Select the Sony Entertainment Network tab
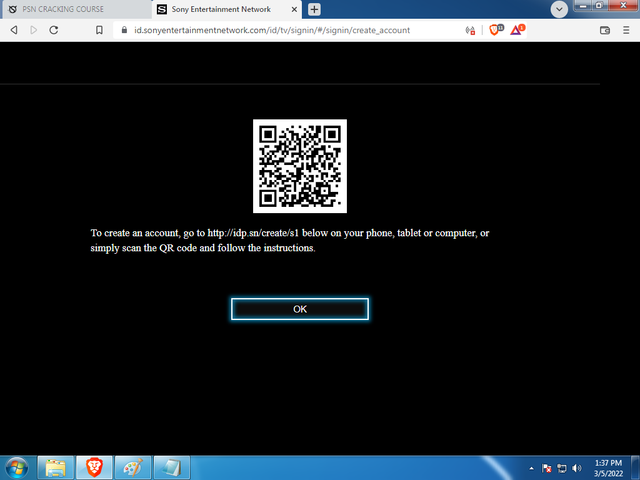Image resolution: width=640 pixels, height=480 pixels. 227,9
